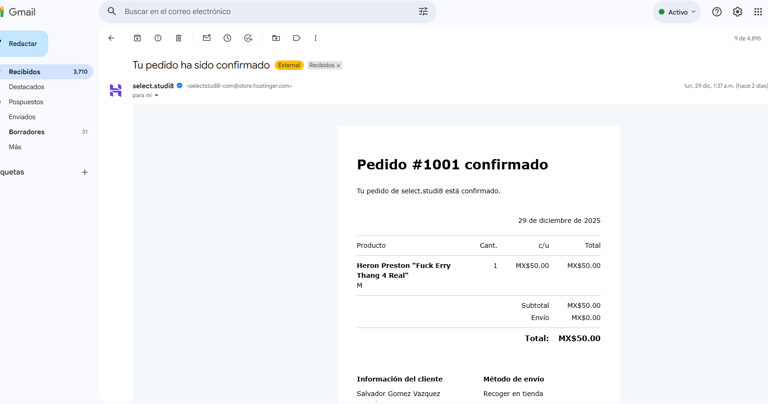768x404 pixels.
Task: Expand Más in the sidebar
Action: tap(15, 147)
